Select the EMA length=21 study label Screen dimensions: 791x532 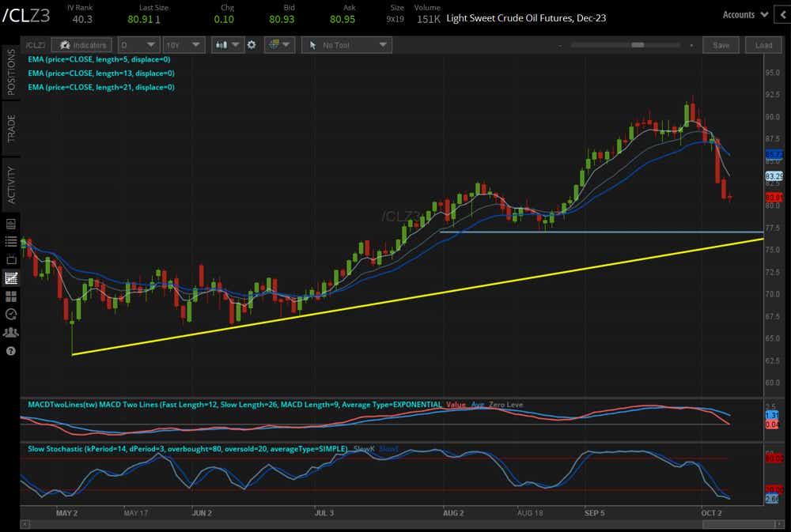(x=101, y=87)
